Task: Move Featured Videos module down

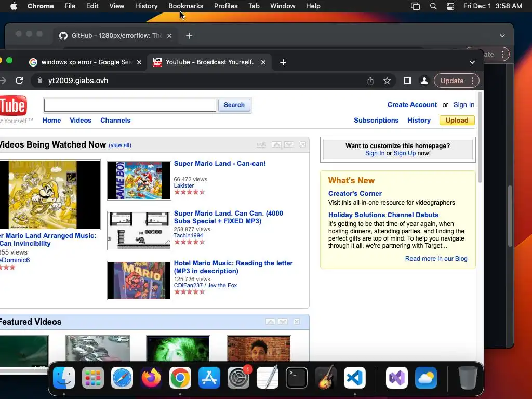Action: point(283,322)
